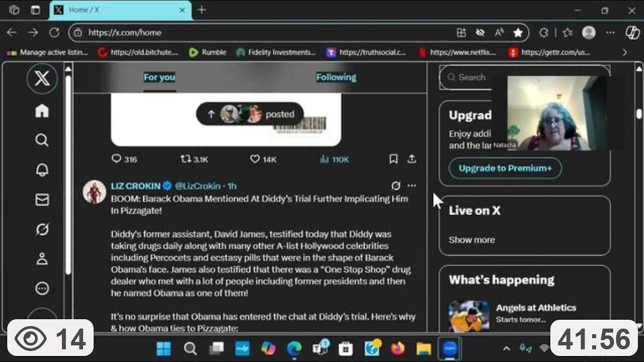Click Grok icon on Liz Crokin post

[396, 186]
